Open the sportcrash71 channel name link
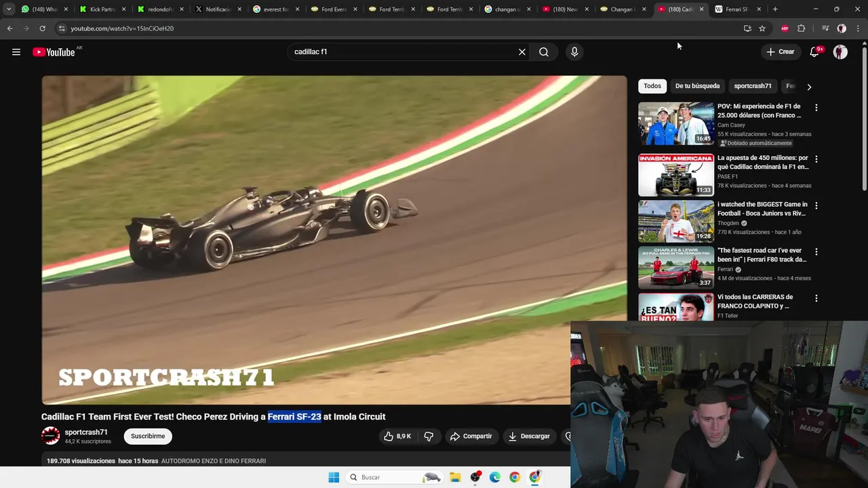The width and height of the screenshot is (868, 488). tap(86, 432)
